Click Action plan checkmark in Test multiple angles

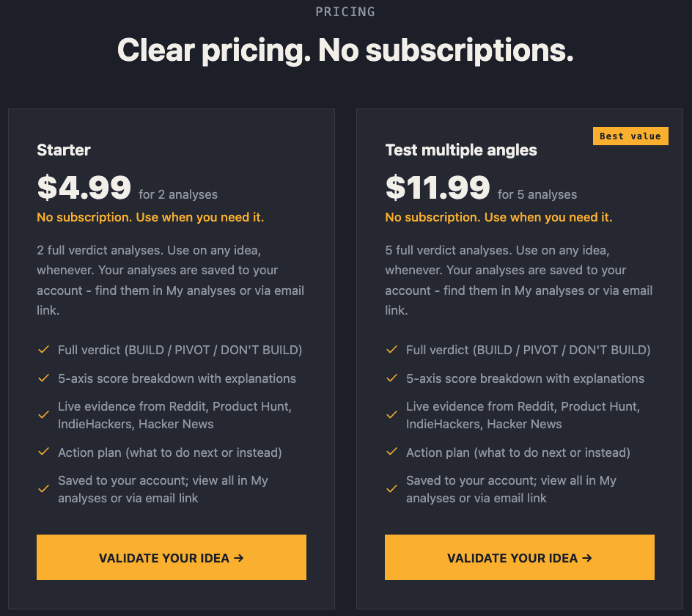392,452
